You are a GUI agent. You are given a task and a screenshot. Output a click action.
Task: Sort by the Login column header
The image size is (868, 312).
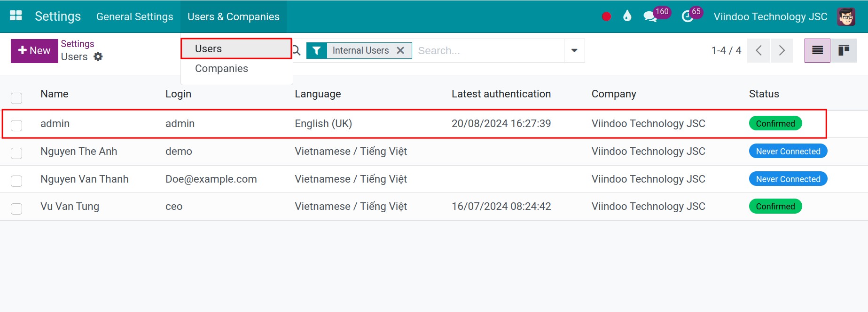[x=178, y=94]
